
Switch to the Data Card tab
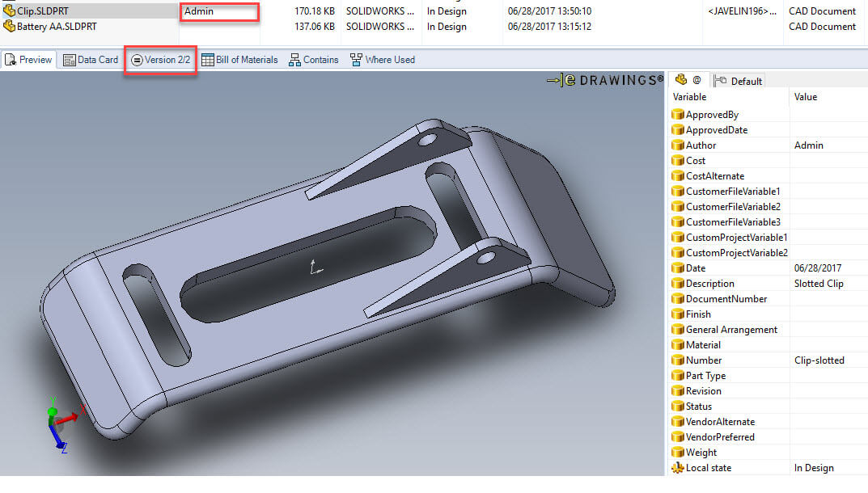91,60
